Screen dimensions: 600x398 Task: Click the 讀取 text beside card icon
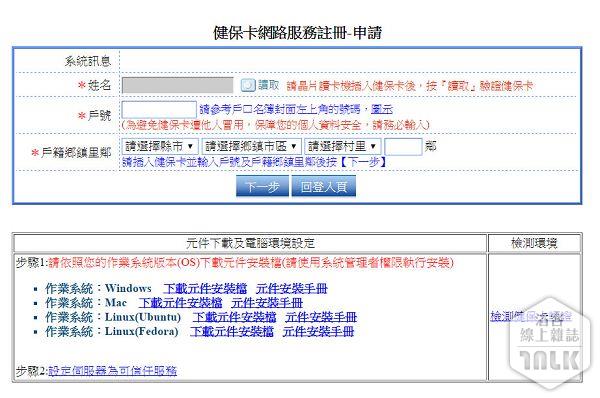point(269,85)
